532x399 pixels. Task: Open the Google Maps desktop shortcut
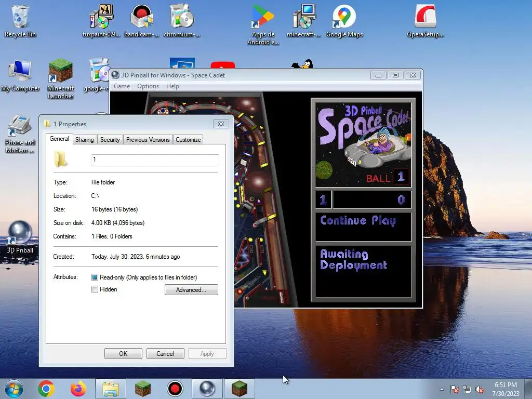coord(344,21)
